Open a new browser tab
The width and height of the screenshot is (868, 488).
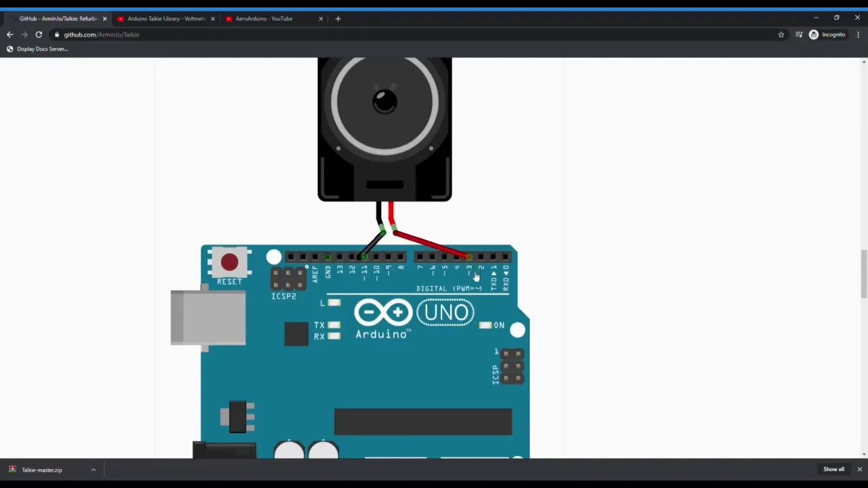click(x=338, y=18)
